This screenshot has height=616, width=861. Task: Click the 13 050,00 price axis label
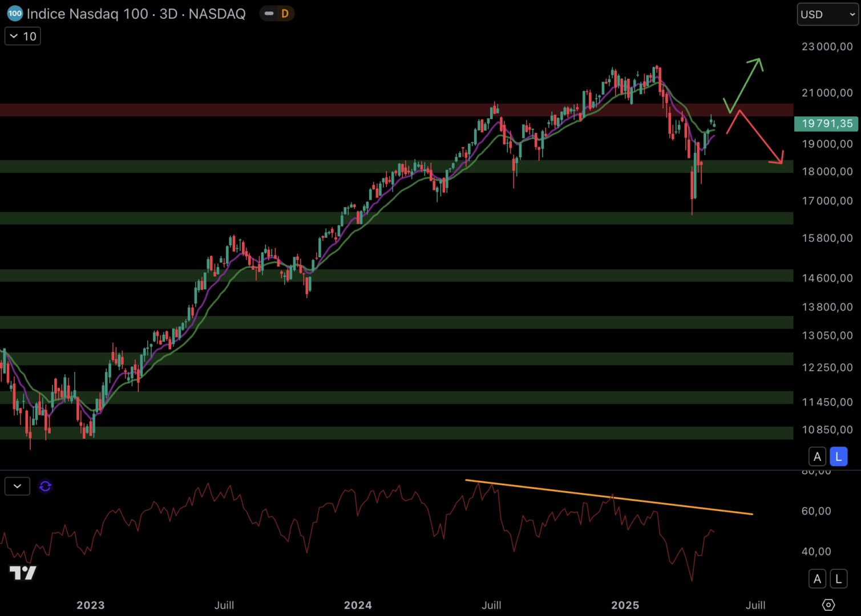tap(827, 335)
